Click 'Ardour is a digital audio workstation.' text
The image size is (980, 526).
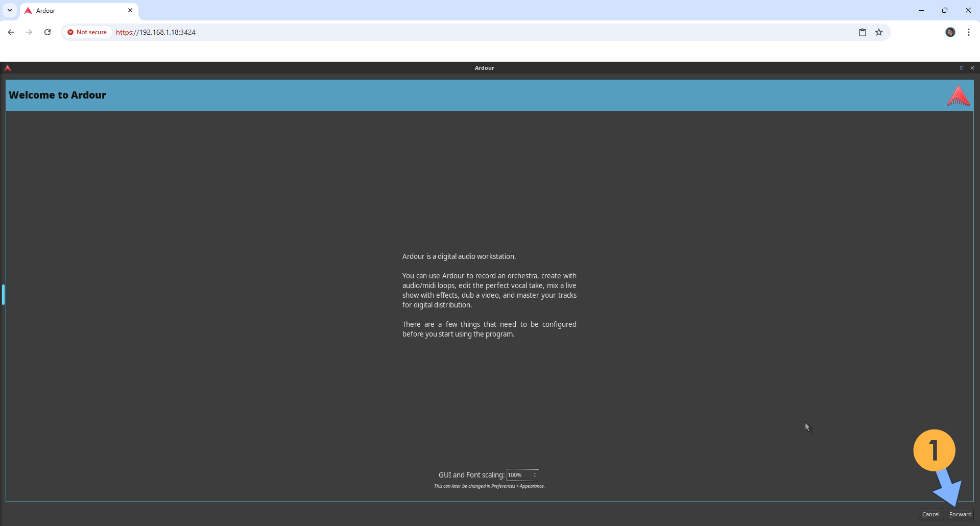click(459, 256)
